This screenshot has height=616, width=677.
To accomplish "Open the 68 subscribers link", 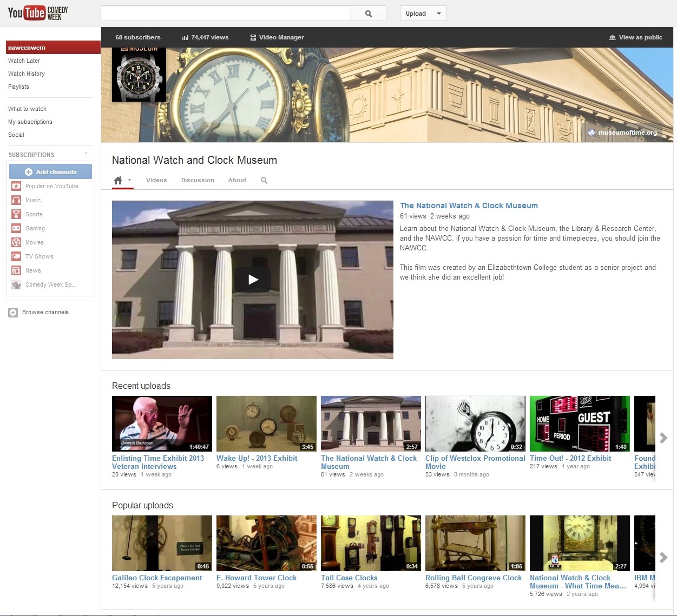I will click(x=138, y=37).
